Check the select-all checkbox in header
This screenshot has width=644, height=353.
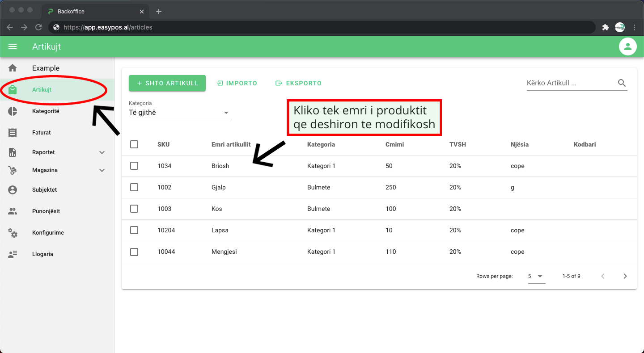click(134, 144)
